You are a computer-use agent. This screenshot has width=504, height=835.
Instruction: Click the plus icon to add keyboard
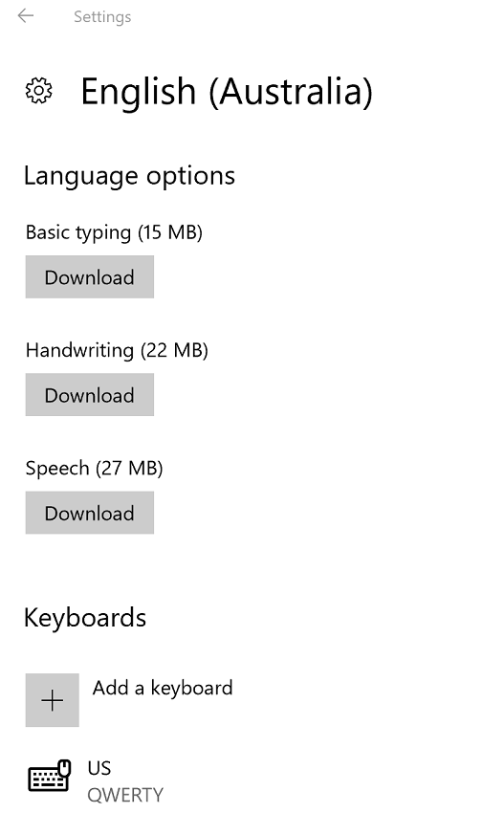[x=53, y=700]
